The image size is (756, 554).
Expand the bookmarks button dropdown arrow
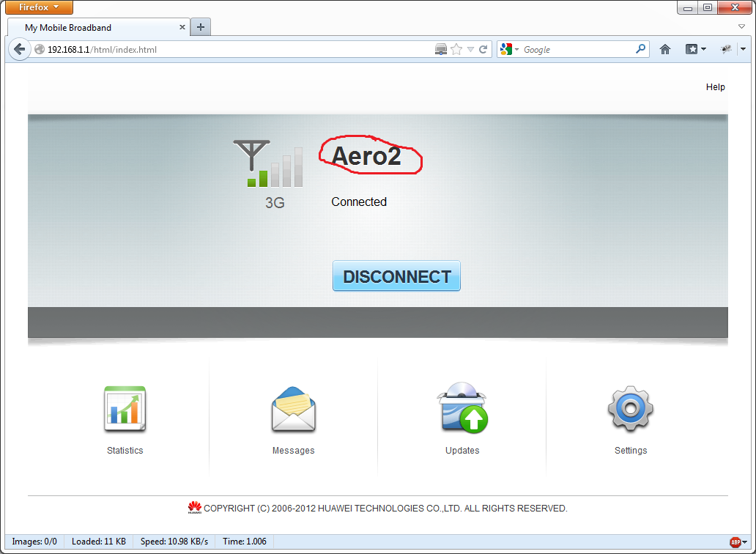pos(703,49)
